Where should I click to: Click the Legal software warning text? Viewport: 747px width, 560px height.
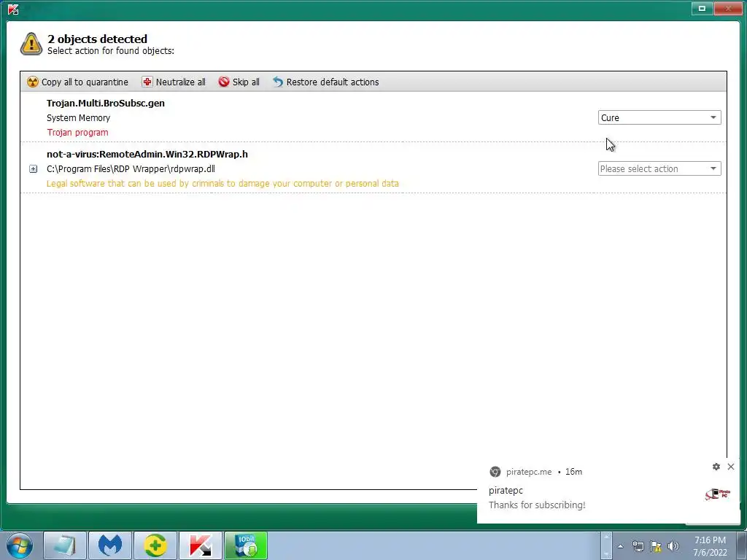222,183
